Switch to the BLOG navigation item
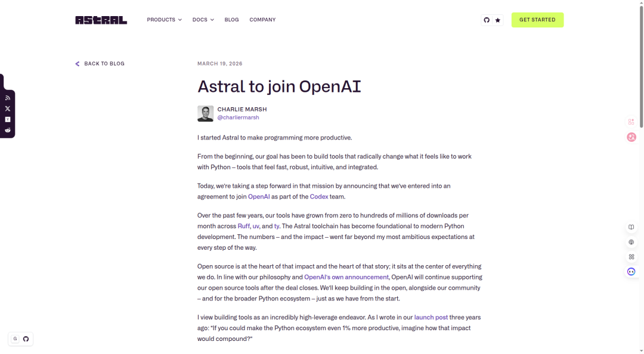Screen dimensions: 644x354 click(231, 19)
